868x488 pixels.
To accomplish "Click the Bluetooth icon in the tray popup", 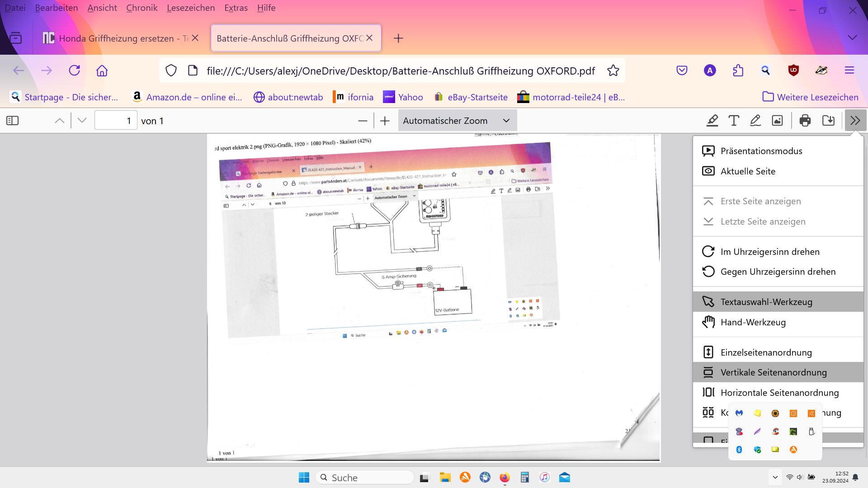I will [739, 450].
